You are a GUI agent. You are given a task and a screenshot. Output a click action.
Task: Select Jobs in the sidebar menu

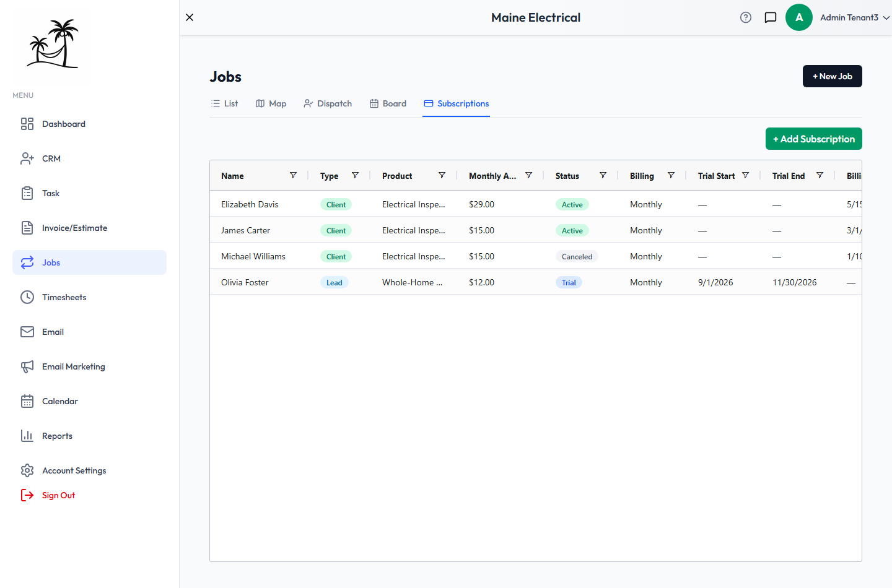coord(89,262)
